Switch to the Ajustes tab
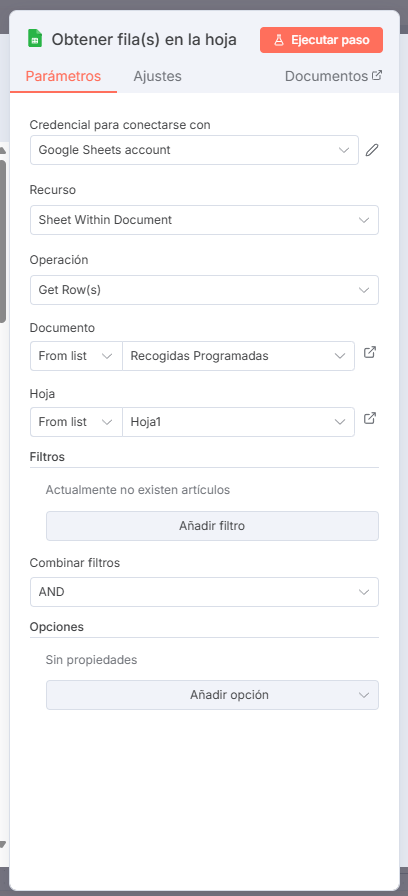The image size is (408, 896). click(157, 76)
